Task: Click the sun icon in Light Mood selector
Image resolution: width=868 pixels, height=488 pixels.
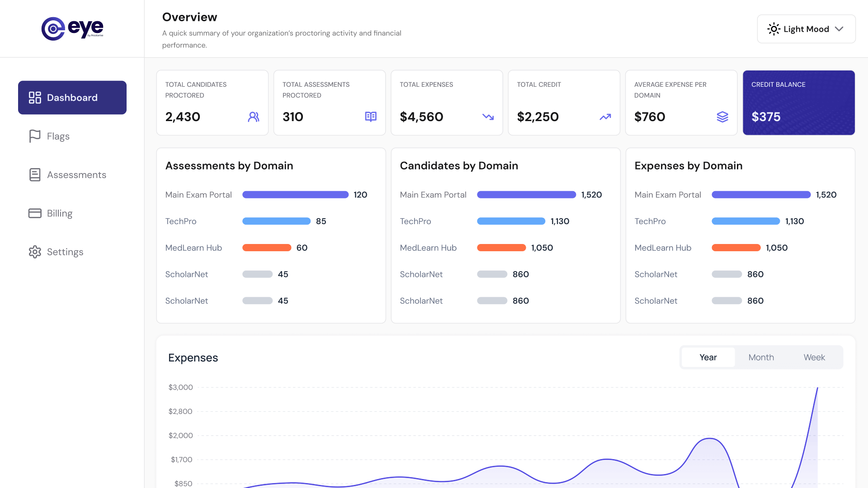Action: click(774, 29)
